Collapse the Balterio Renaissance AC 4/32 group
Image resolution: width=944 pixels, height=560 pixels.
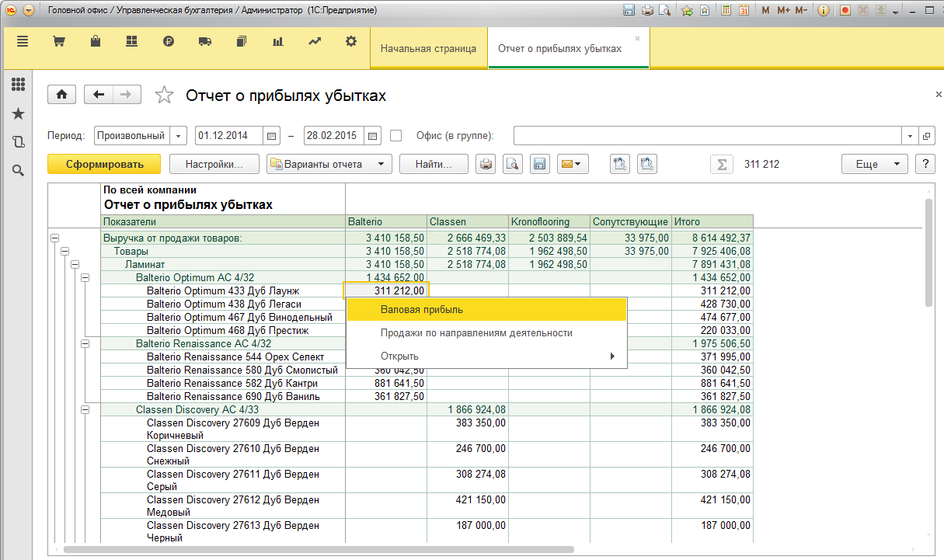pos(85,343)
